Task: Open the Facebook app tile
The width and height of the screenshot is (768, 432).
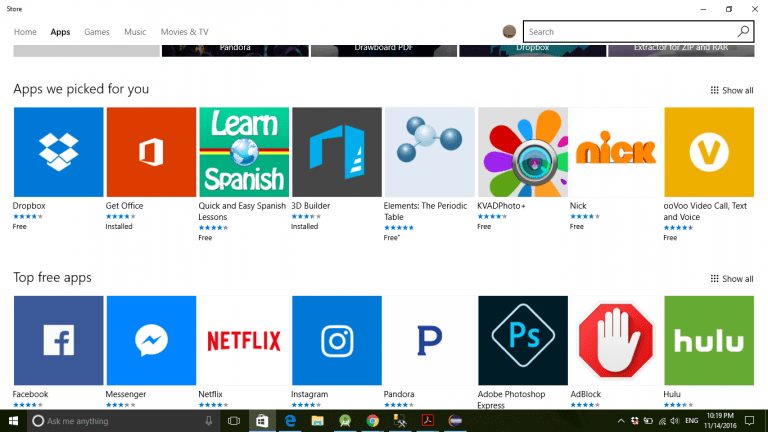Action: (58, 340)
